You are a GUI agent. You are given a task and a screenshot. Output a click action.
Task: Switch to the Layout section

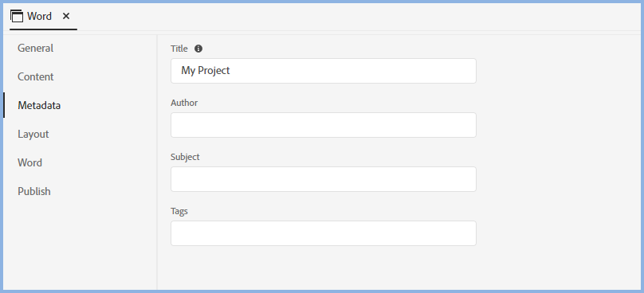(33, 135)
